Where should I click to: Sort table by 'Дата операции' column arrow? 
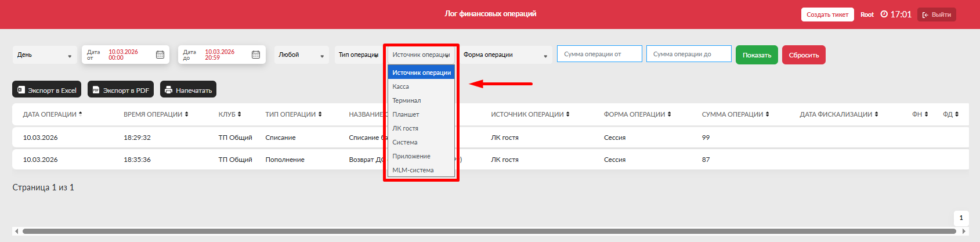(x=81, y=114)
